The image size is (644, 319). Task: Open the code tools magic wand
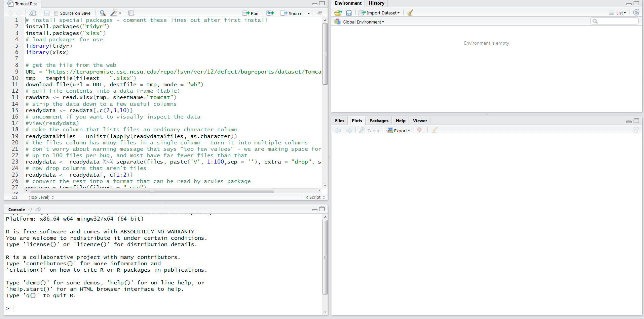(114, 13)
